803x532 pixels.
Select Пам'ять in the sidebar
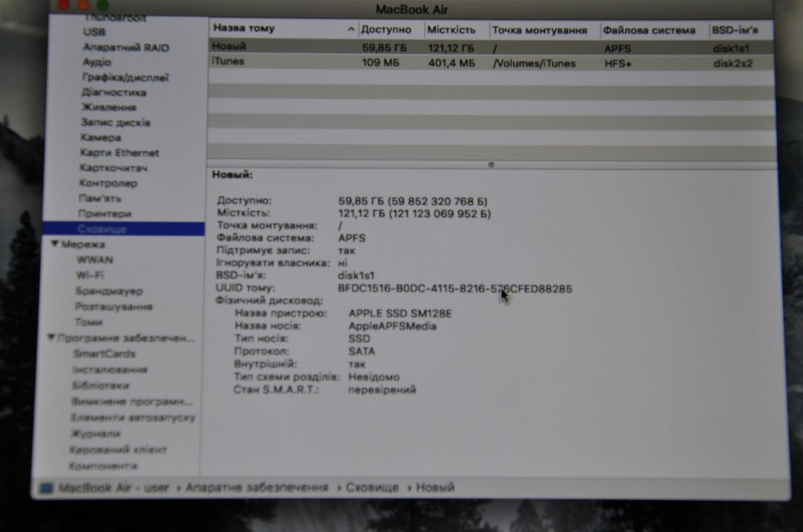click(100, 198)
